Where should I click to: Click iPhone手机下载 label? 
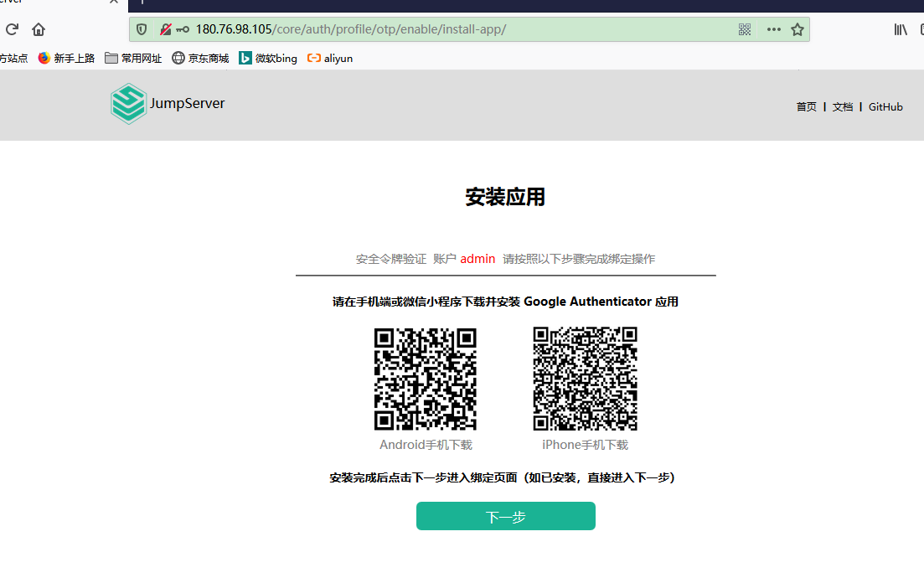point(586,445)
